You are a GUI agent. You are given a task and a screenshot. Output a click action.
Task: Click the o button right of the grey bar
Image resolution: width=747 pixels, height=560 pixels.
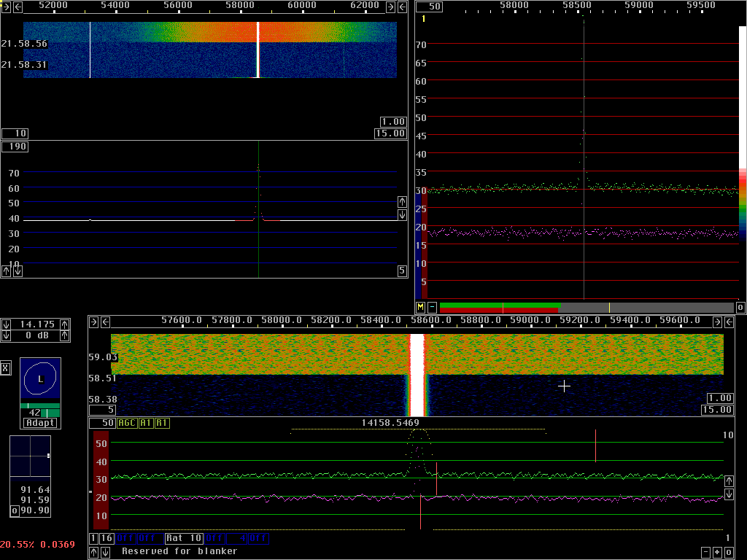coord(740,308)
